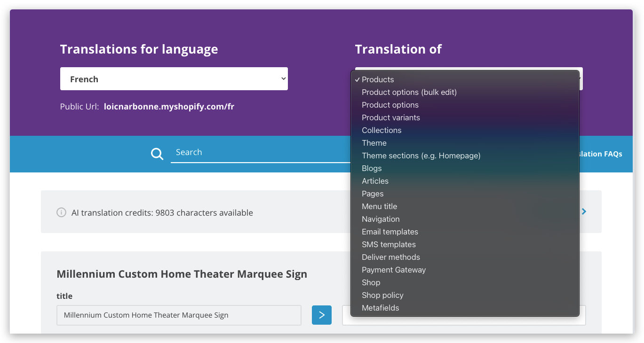Click the info icon beside AI translation credits

tap(61, 212)
